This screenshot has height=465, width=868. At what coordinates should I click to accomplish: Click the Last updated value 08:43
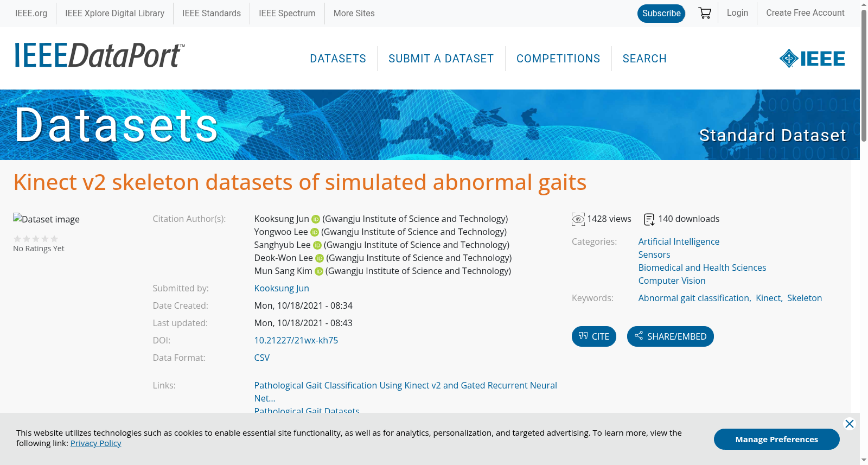(303, 323)
